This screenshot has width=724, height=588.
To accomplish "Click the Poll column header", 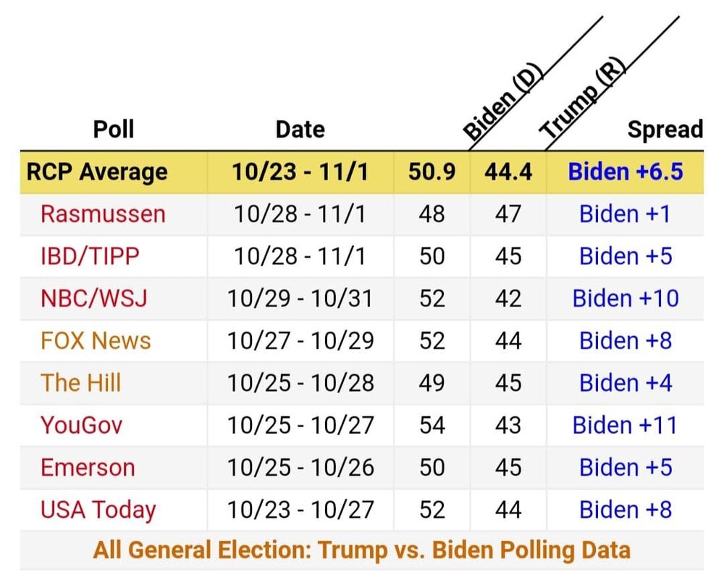I will coord(114,129).
